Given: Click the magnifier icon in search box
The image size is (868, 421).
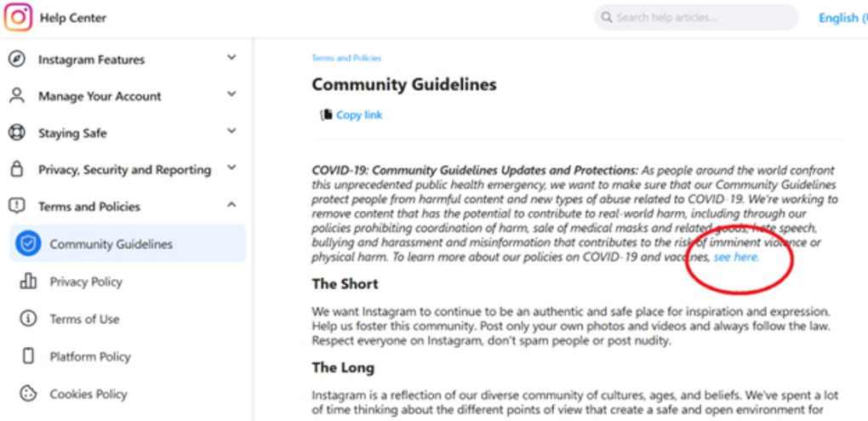Looking at the screenshot, I should (x=607, y=18).
